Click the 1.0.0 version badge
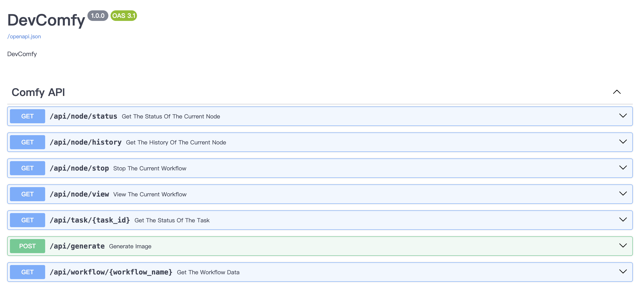 pyautogui.click(x=98, y=16)
